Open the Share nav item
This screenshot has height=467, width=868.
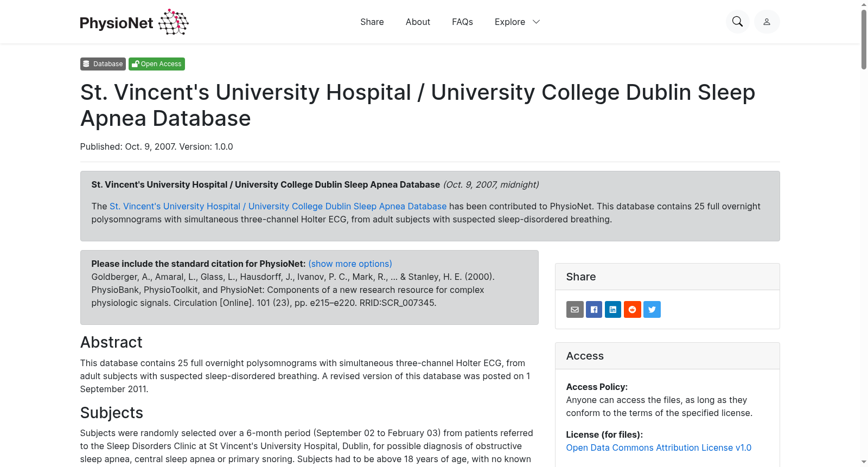(372, 22)
